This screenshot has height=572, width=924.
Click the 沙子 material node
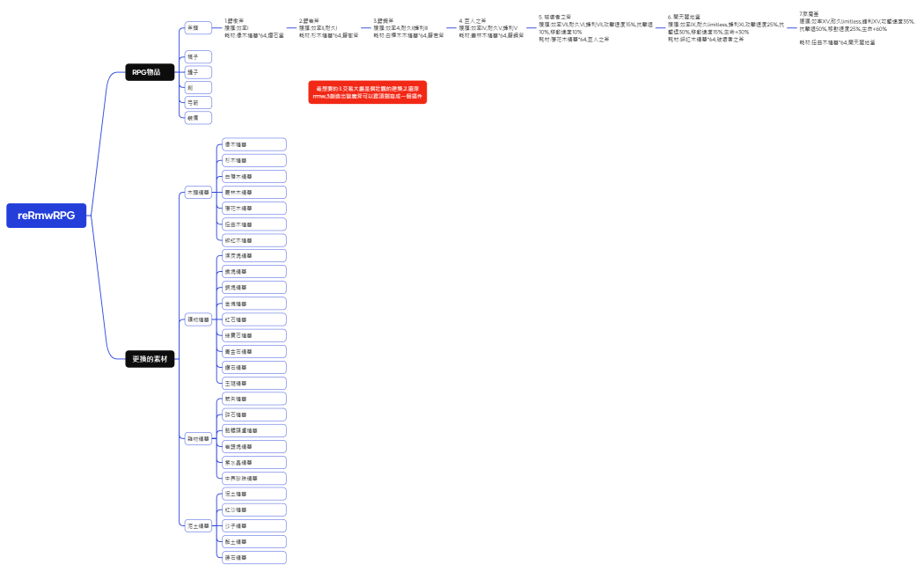click(253, 525)
